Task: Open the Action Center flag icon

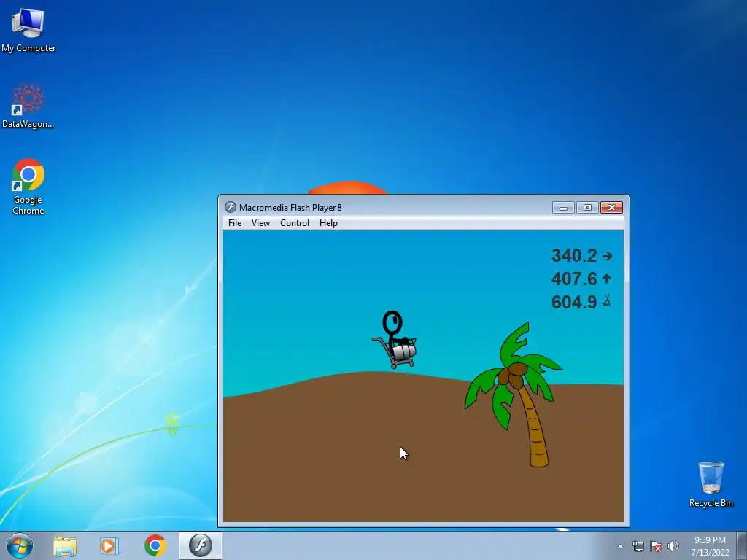Action: coord(656,546)
